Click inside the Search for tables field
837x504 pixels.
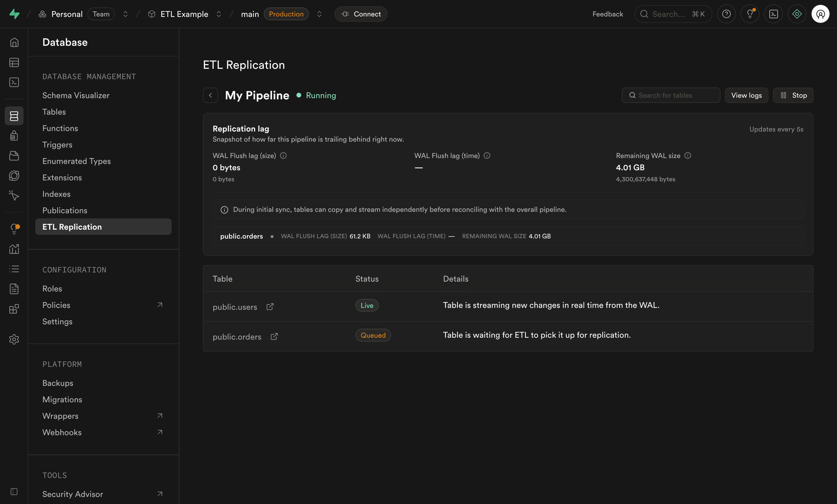[x=671, y=95]
